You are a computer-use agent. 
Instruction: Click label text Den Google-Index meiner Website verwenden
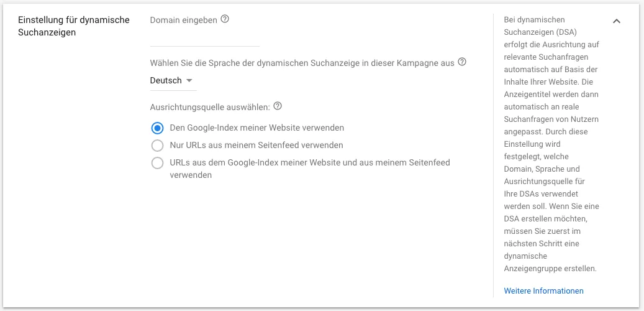[x=257, y=128]
